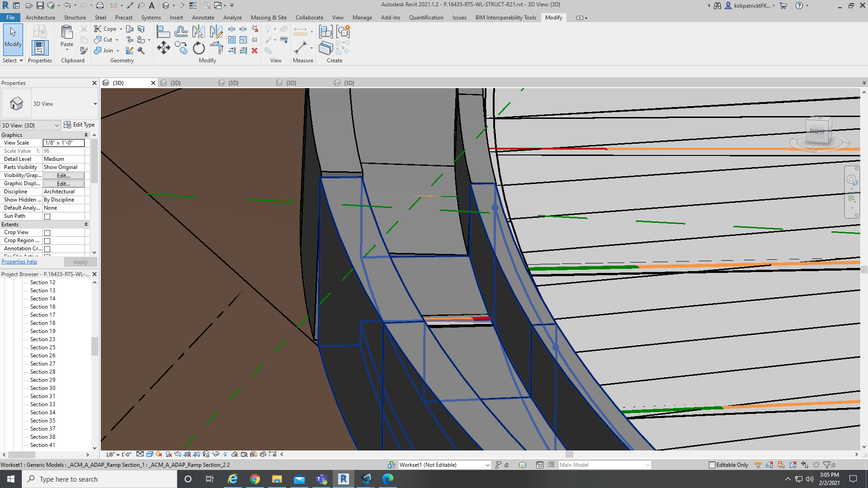The height and width of the screenshot is (488, 868).
Task: Open the Collaborate ribbon tab
Action: pos(309,18)
